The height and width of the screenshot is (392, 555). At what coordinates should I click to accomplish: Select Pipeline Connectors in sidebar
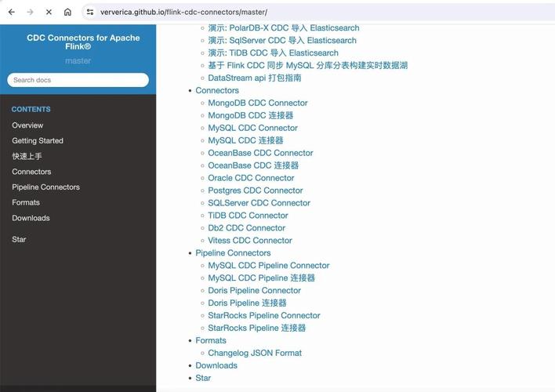[45, 187]
